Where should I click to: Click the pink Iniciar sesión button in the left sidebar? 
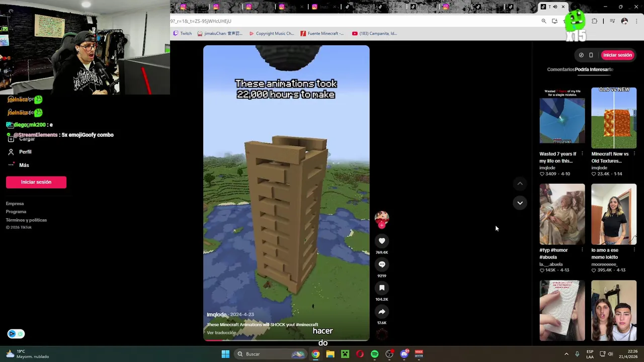[x=36, y=182]
